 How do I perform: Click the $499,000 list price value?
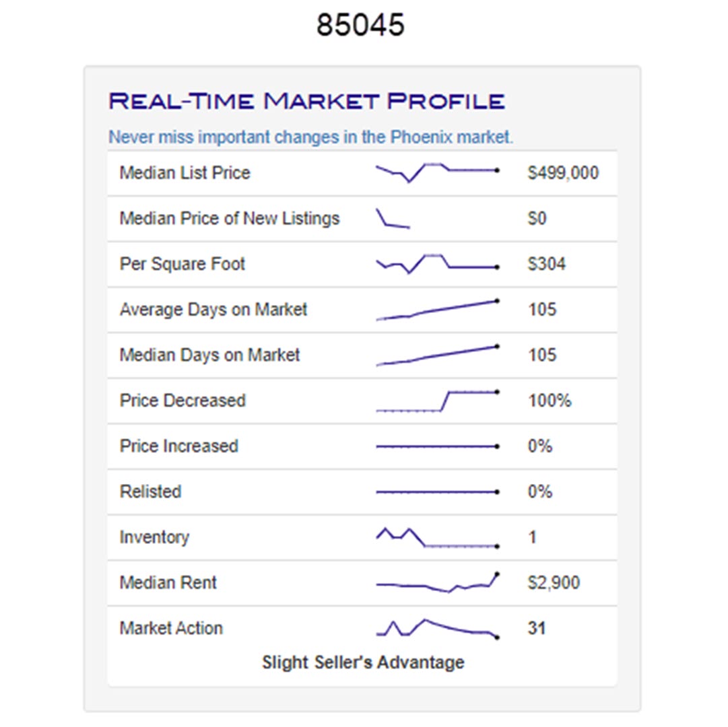point(563,173)
